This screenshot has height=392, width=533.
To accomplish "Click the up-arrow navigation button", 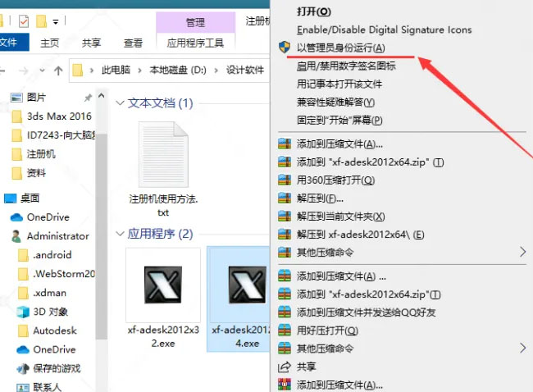I will point(58,71).
